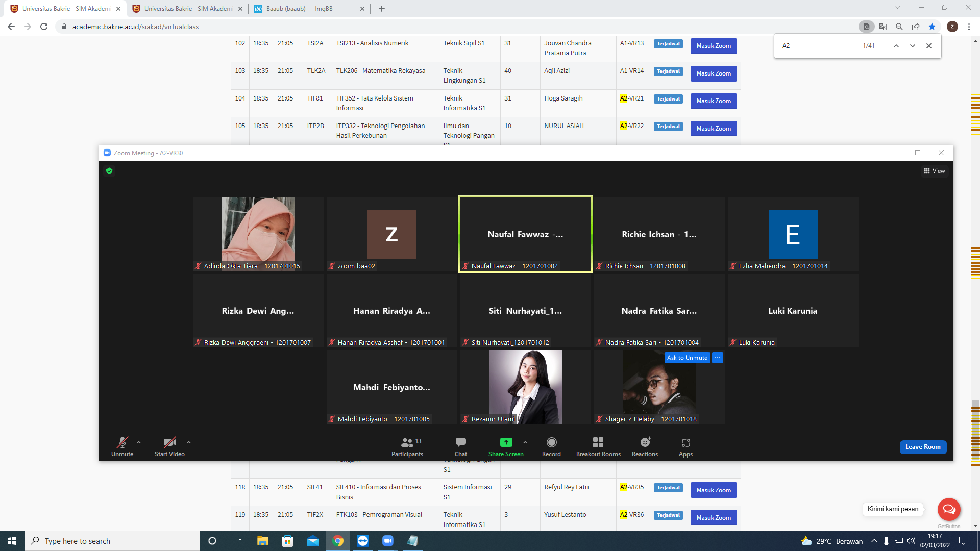The image size is (980, 551).
Task: Unmute microphone in Zoom meeting
Action: (122, 446)
